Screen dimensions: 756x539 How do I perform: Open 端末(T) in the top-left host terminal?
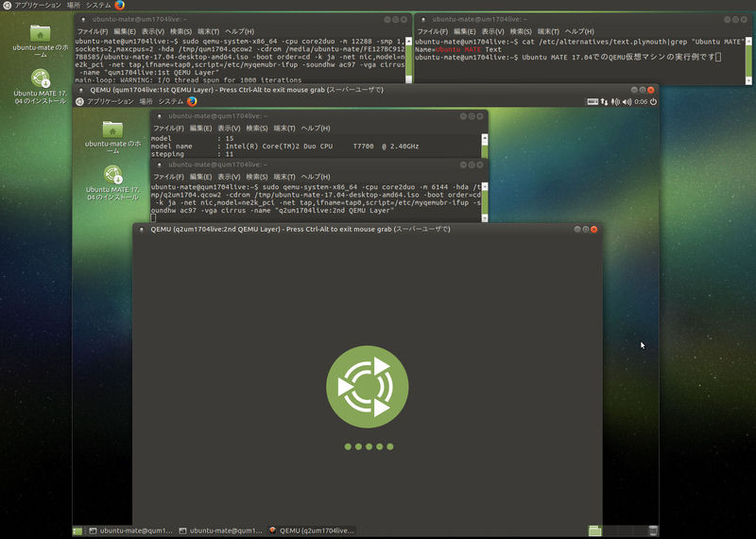click(209, 31)
